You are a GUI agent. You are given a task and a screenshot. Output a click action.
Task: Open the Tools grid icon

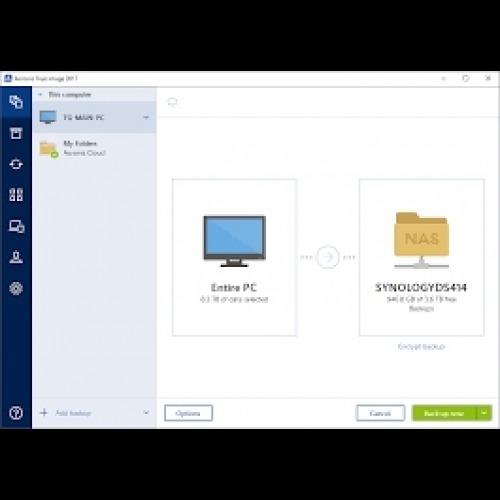(x=16, y=195)
